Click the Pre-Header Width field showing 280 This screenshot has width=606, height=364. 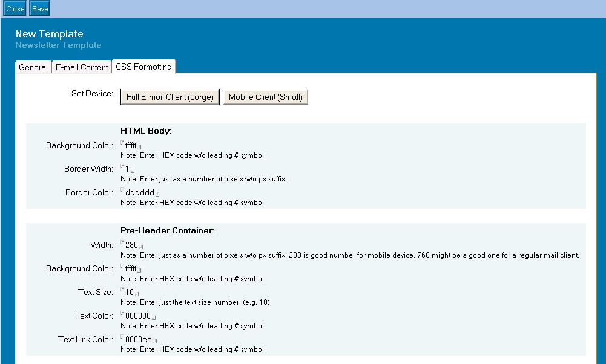(132, 245)
